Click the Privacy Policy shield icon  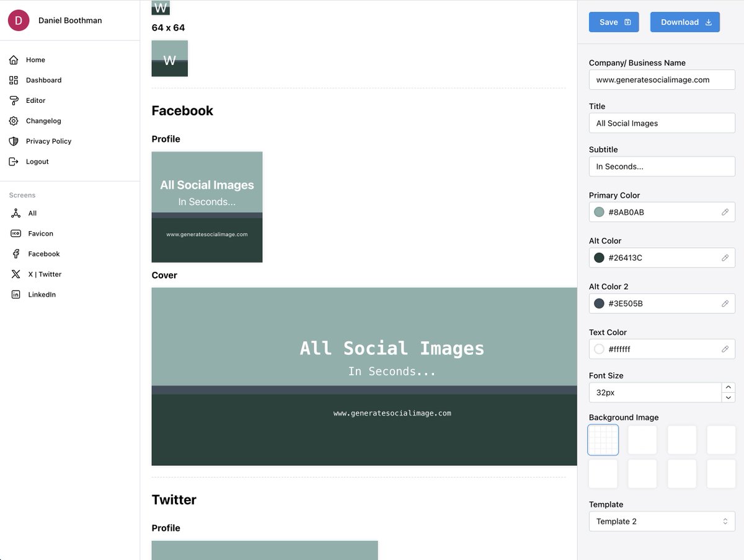(x=14, y=141)
